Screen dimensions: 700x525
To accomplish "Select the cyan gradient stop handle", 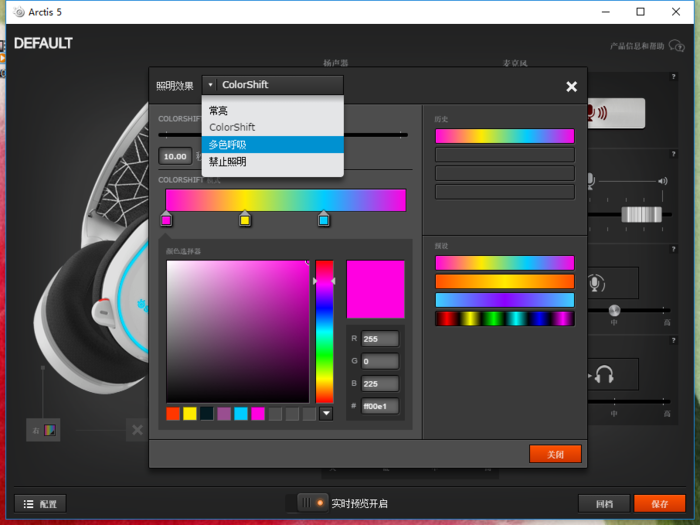I will click(324, 219).
